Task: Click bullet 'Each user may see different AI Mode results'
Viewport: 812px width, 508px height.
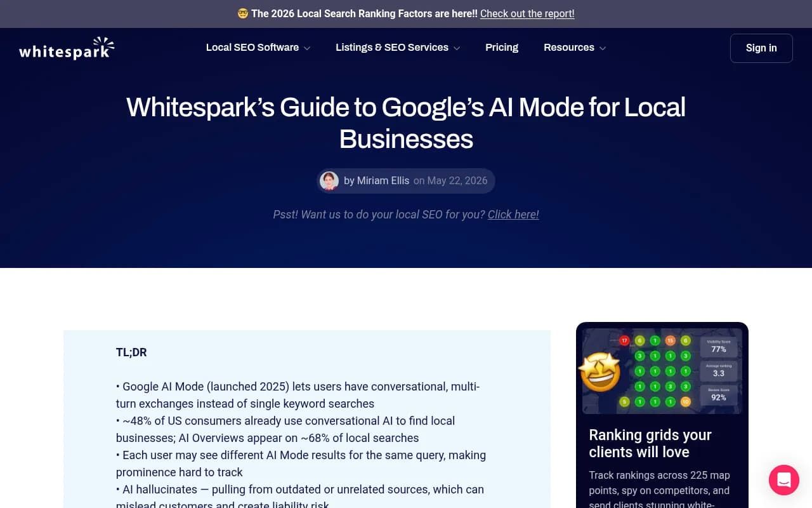Action: (x=301, y=464)
